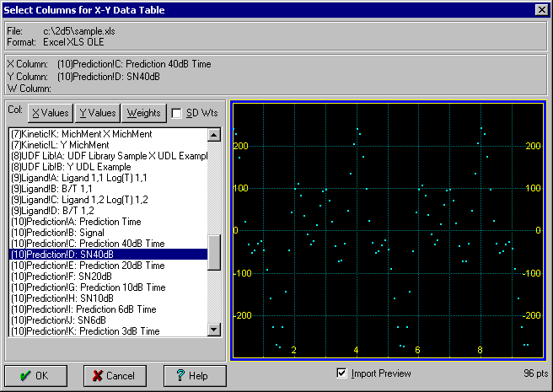This screenshot has height=392, width=553.
Task: Assign column using Y Values button
Action: coord(97,113)
